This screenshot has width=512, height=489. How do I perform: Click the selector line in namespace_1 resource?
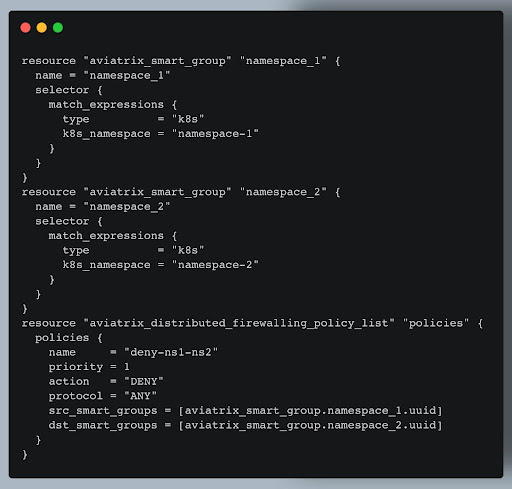(x=69, y=90)
